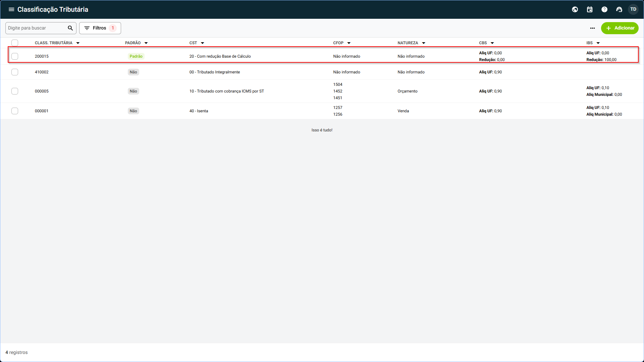Open the three-dots more options menu

pos(592,28)
